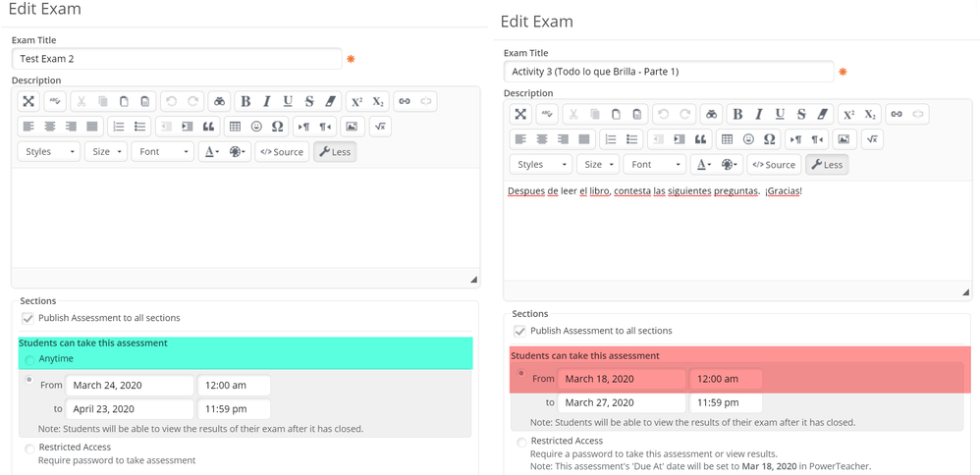Screen dimensions: 980x475
Task: Click Less button in Test Exam 2 editor
Action: [x=334, y=152]
